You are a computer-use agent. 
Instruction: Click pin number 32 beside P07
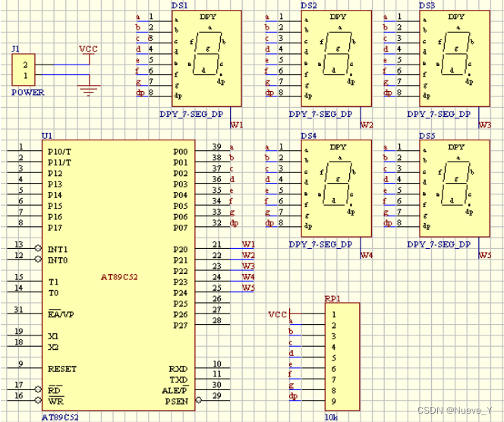point(216,222)
